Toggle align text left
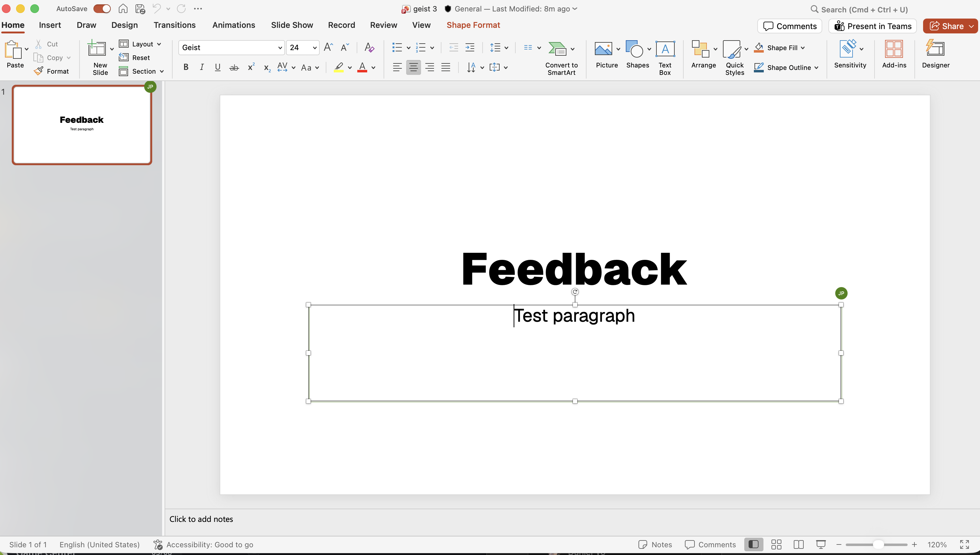 [x=397, y=67]
